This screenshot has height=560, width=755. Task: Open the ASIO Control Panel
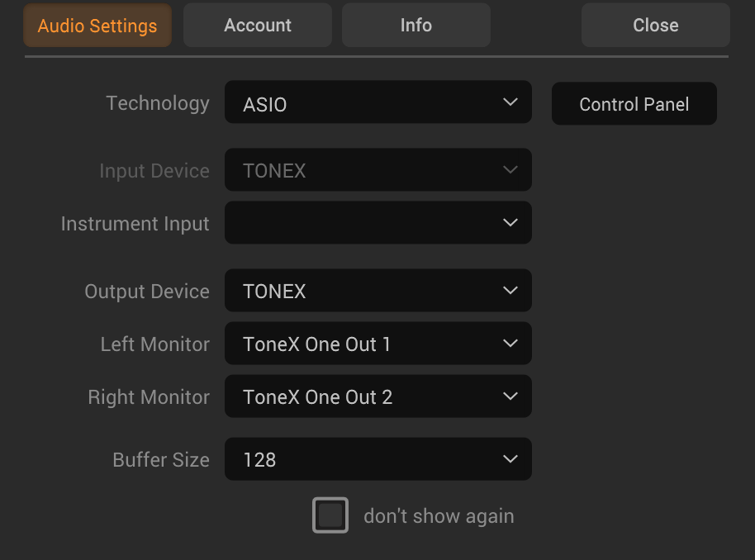(x=634, y=103)
